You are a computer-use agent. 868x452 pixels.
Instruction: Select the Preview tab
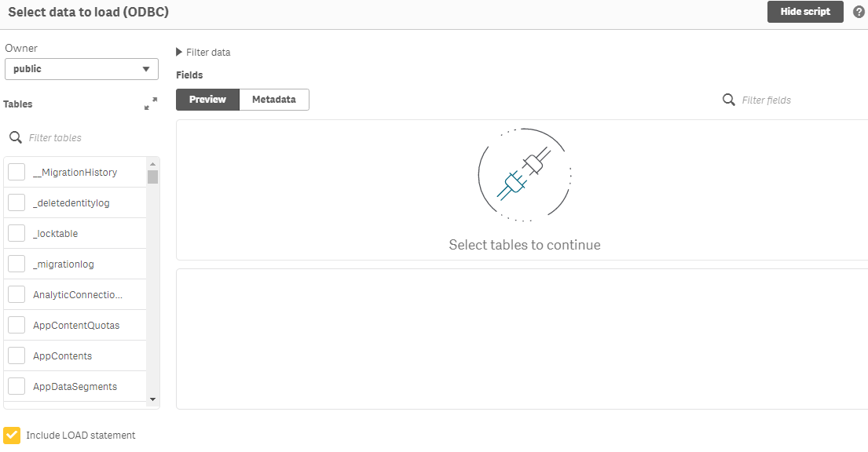pyautogui.click(x=207, y=100)
